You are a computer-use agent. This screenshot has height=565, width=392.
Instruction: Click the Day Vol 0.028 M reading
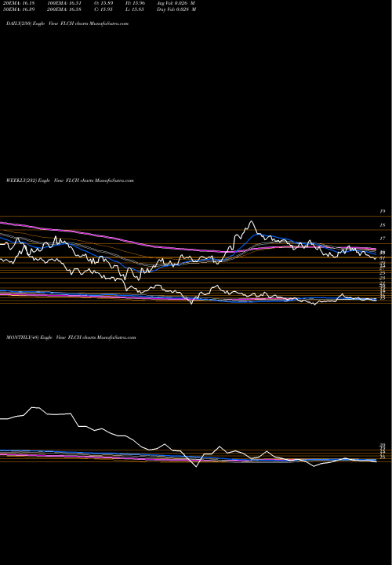[x=176, y=9]
